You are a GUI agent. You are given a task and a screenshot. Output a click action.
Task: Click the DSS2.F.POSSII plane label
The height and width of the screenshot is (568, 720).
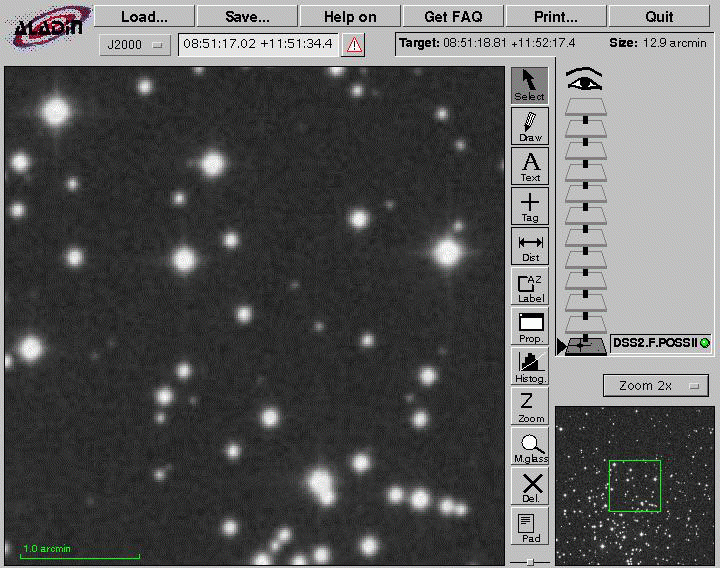coord(655,343)
